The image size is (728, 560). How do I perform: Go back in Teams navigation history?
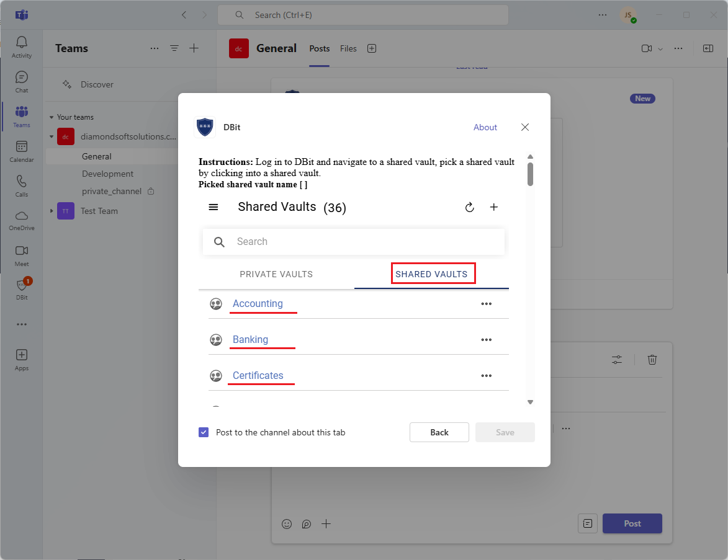184,15
